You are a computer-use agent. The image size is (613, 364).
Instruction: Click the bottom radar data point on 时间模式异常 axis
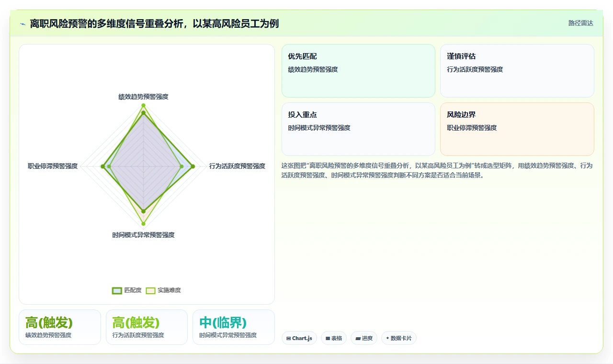(x=143, y=223)
